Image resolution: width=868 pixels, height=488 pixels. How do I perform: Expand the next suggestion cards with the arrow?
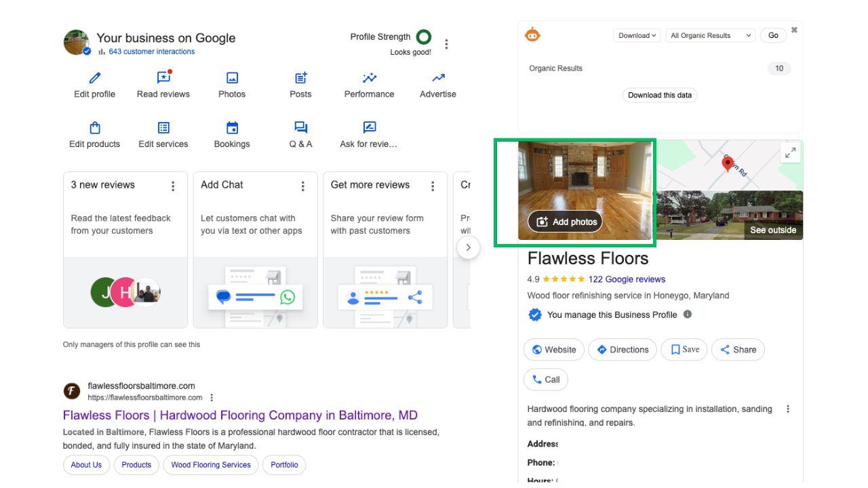pos(469,247)
